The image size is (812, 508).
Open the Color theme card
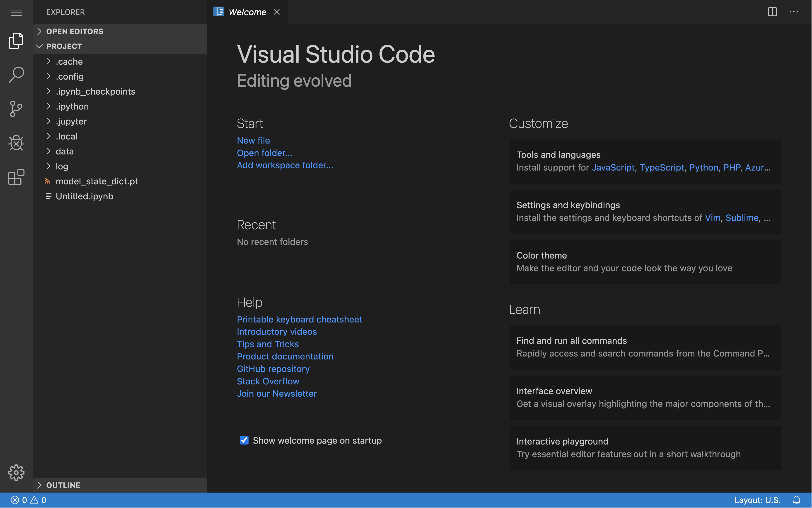[645, 262]
